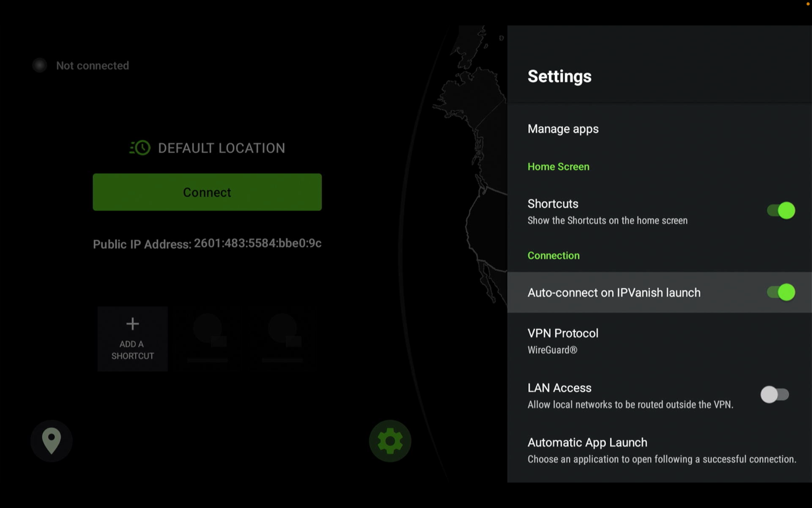Click the Public IP Address value

(258, 243)
